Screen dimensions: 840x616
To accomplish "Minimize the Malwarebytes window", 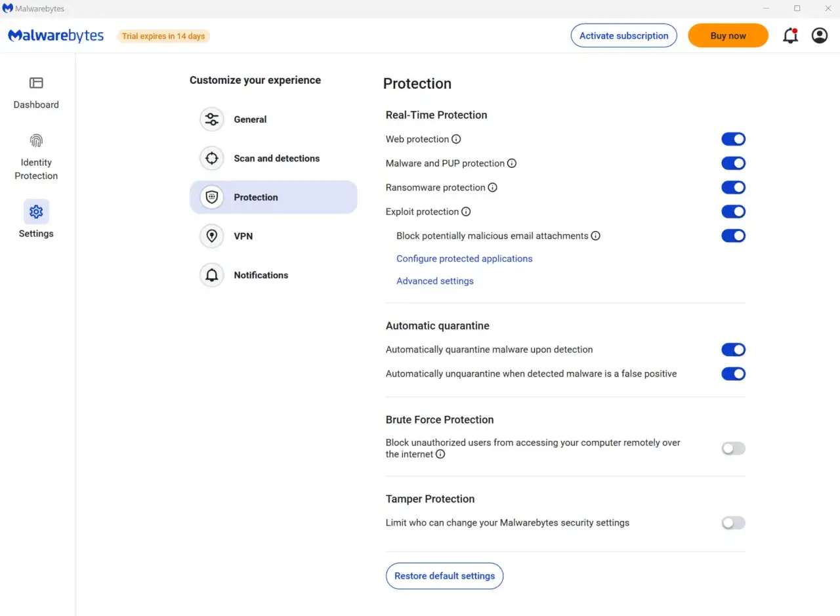I will (x=766, y=9).
